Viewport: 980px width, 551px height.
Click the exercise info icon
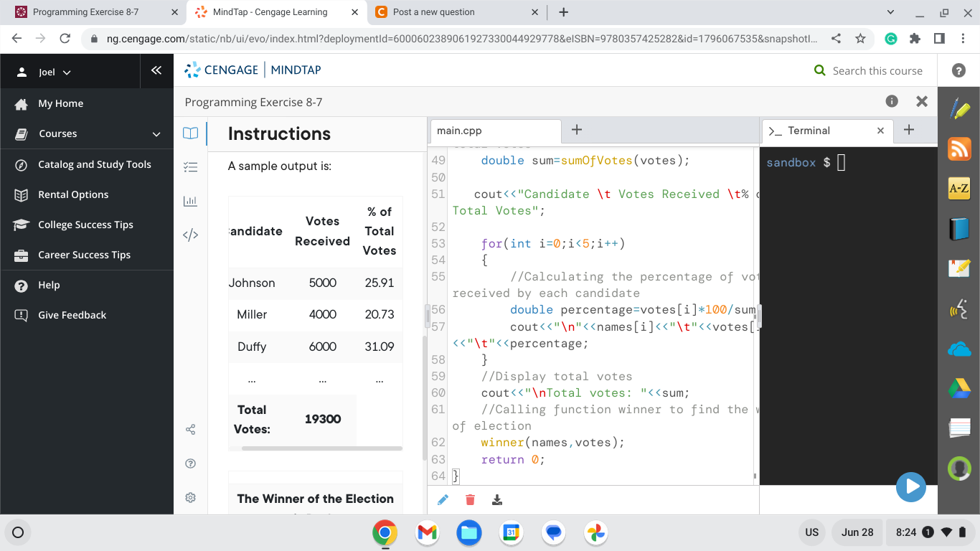[x=892, y=102]
